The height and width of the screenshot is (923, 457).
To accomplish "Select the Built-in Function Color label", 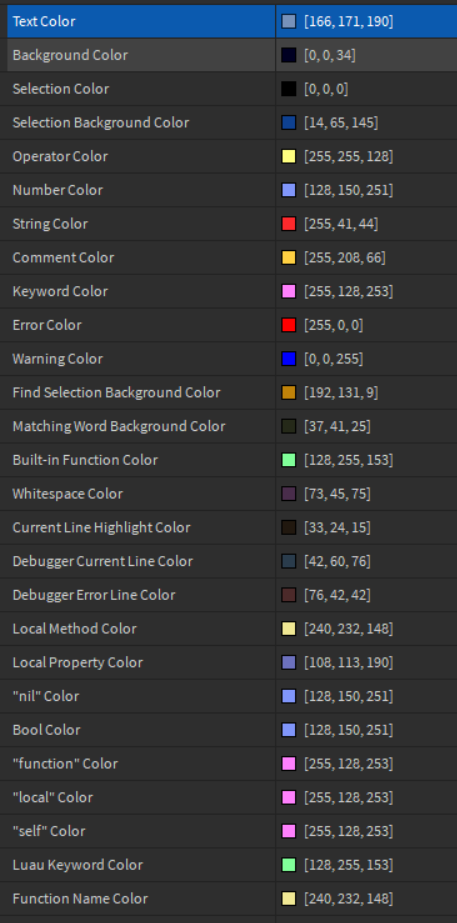I will coord(85,460).
